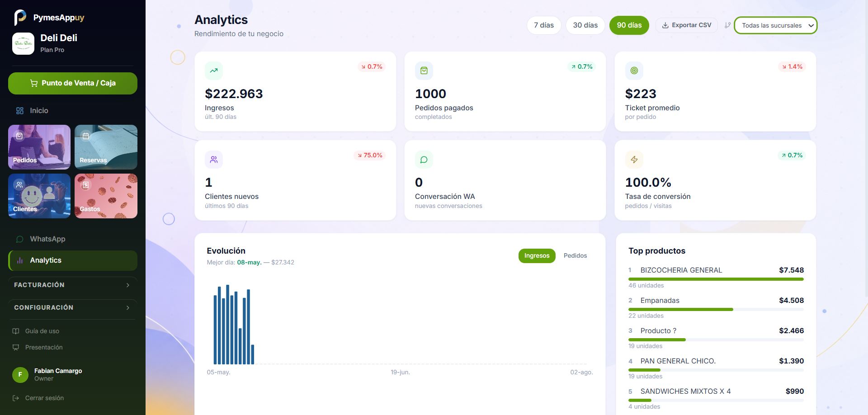This screenshot has height=415, width=868.
Task: Click the calendar icon on the Reservas tile
Action: [86, 136]
